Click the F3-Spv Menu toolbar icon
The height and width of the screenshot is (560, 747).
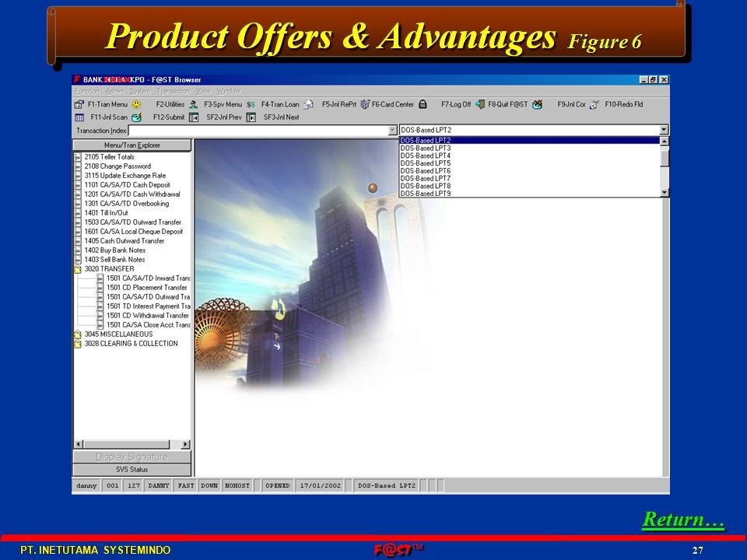click(222, 104)
